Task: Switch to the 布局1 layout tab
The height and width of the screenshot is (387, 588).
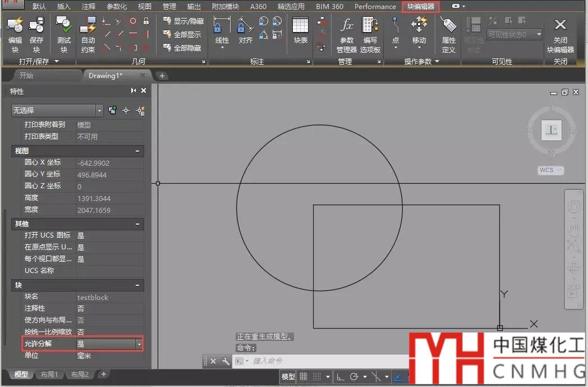Action: tap(49, 375)
